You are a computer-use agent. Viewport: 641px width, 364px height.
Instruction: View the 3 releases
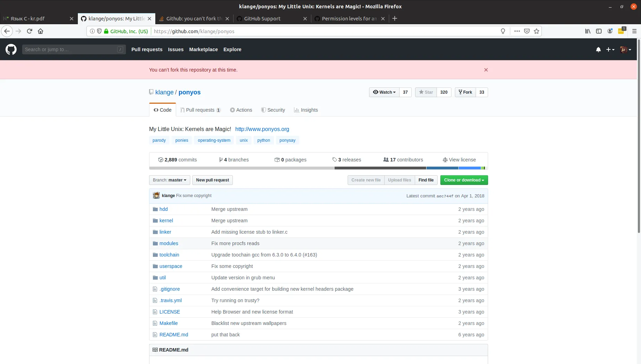pos(347,160)
